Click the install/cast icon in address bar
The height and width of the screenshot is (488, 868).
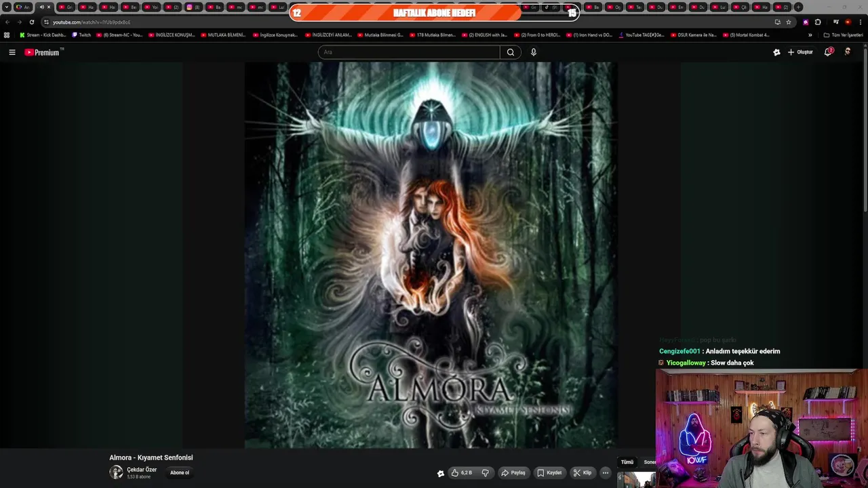tap(777, 22)
